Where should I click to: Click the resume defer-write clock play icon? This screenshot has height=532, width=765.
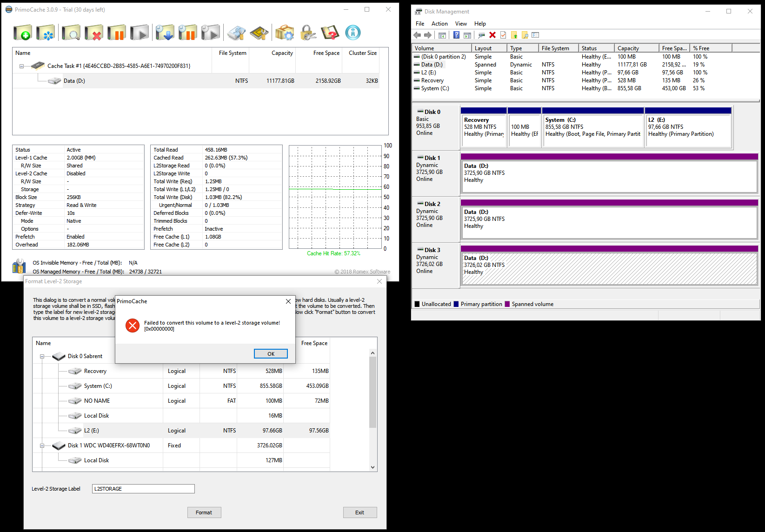click(210, 33)
